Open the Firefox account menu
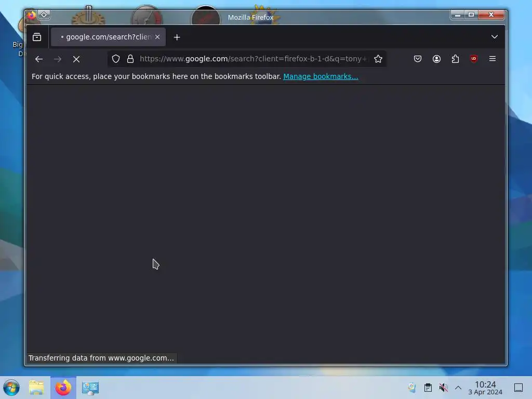532x399 pixels. pos(436,59)
